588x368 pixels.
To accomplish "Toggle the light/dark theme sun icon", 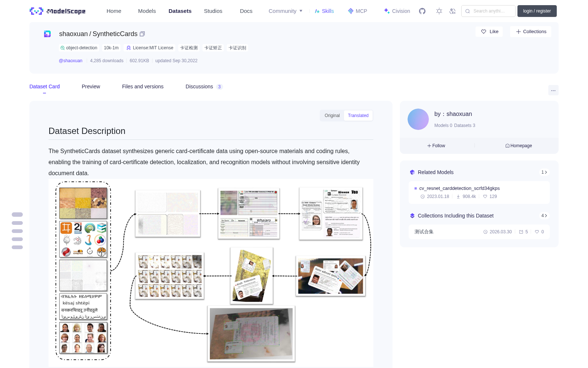I will [439, 11].
